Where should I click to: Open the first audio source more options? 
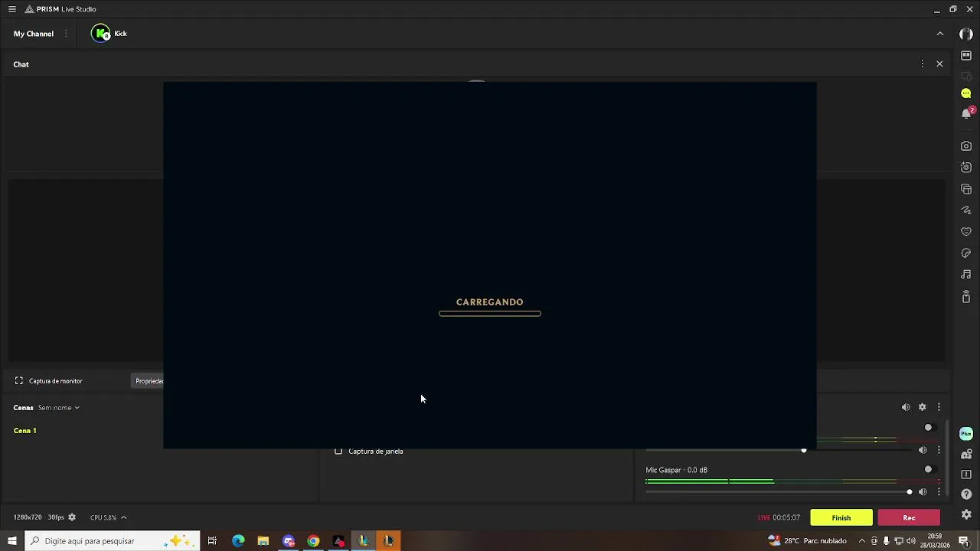pos(939,451)
